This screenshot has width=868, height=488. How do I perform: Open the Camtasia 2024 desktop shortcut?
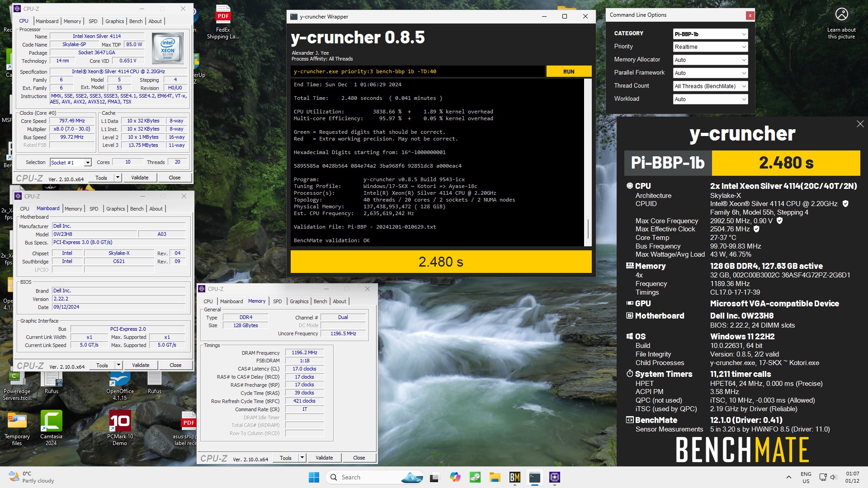point(51,427)
